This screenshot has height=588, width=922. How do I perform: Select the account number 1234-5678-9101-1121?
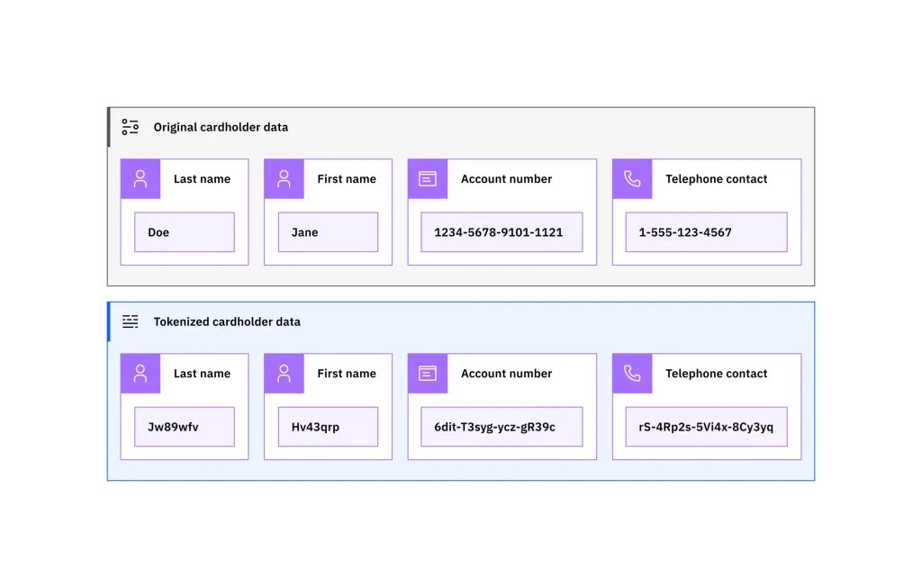tap(502, 231)
